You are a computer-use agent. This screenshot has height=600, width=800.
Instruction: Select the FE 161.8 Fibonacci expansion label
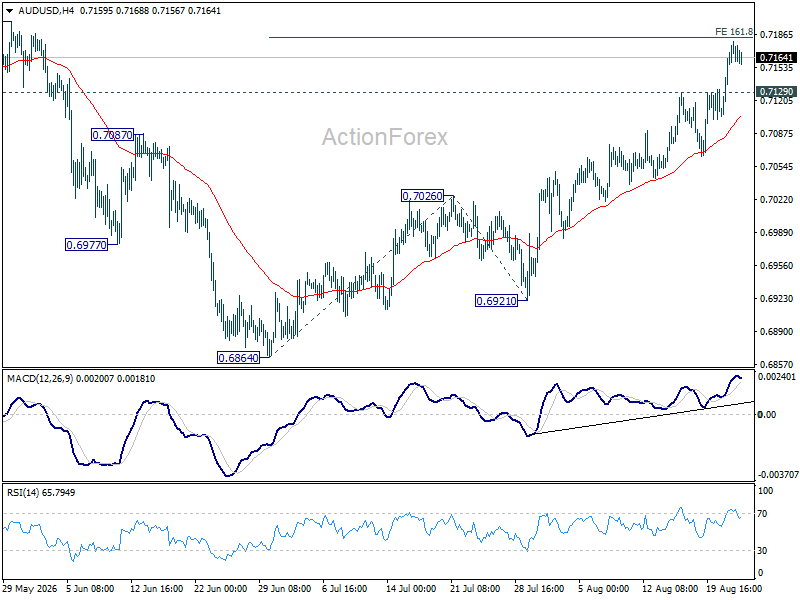click(734, 32)
